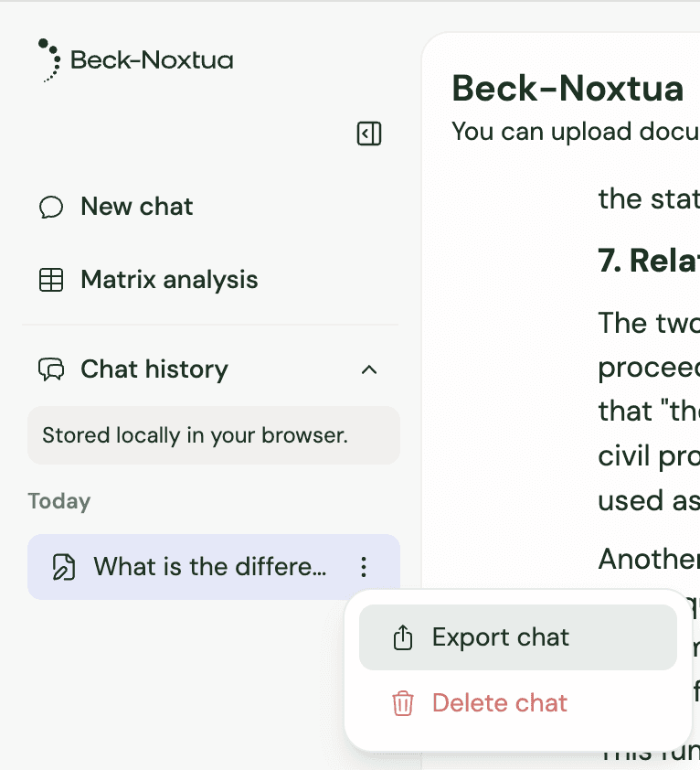Viewport: 700px width, 770px height.
Task: Click the Chat history bubbles icon
Action: [x=51, y=369]
